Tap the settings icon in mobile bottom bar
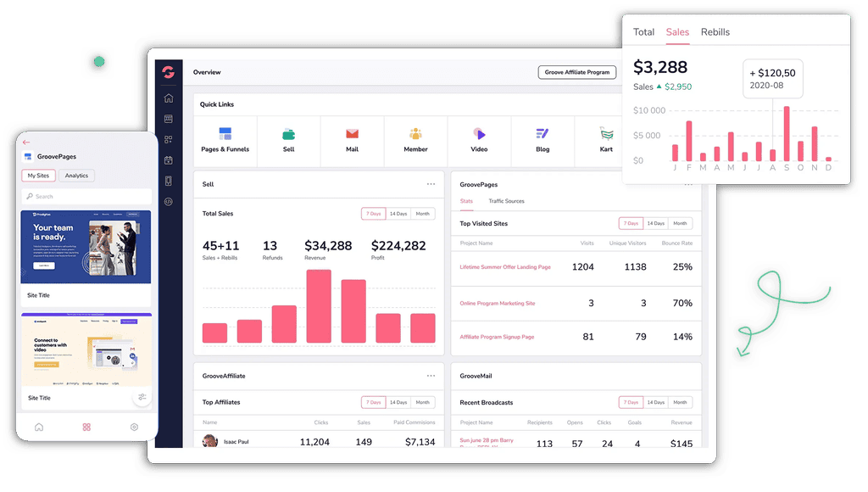Viewport: 868px width, 492px height. [x=134, y=428]
